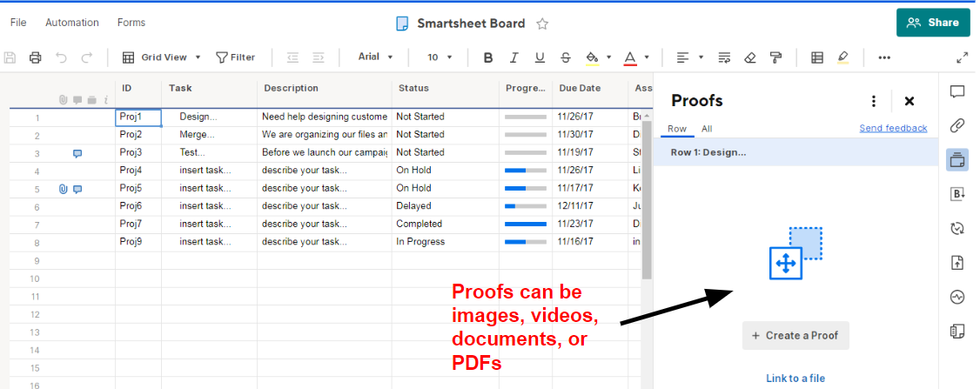Click the Send feedback link

pos(893,128)
